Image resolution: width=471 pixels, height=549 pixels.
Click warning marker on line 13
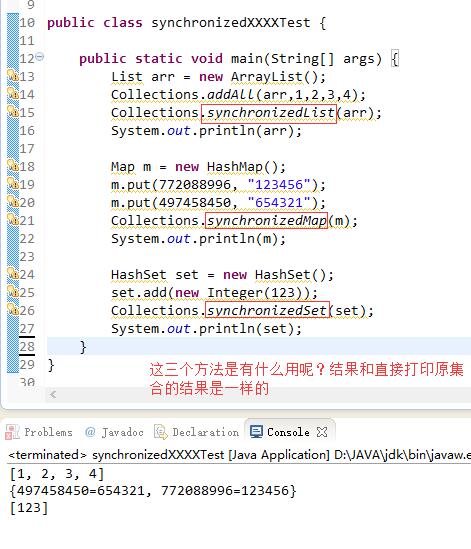(x=13, y=76)
